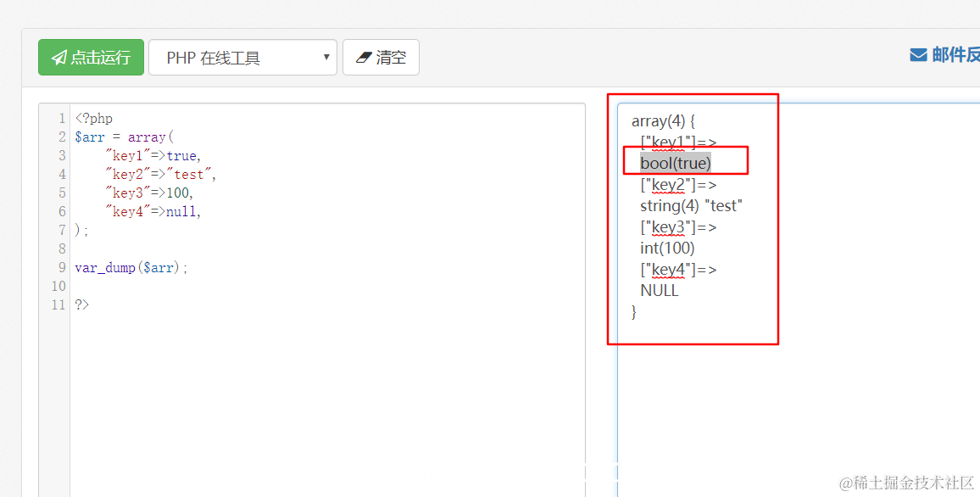Click the "key2"=>"test" code line

(160, 175)
